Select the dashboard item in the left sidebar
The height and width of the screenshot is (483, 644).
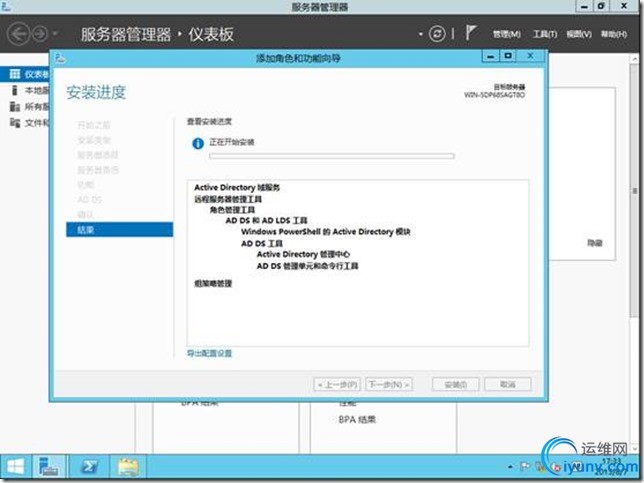tap(25, 74)
